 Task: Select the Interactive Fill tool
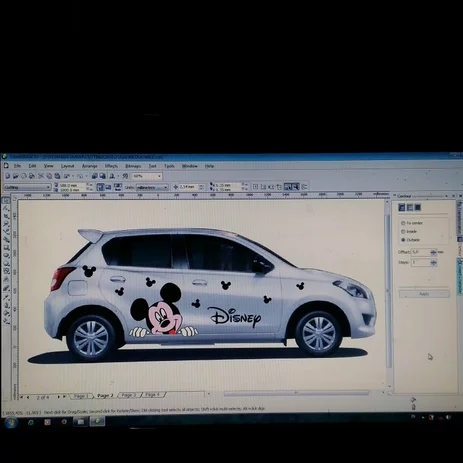click(6, 321)
